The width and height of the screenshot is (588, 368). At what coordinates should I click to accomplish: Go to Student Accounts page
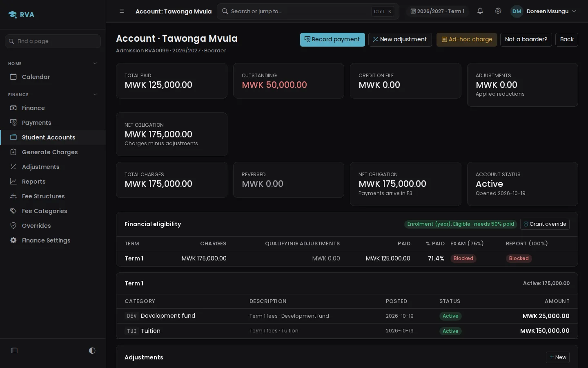(x=53, y=137)
